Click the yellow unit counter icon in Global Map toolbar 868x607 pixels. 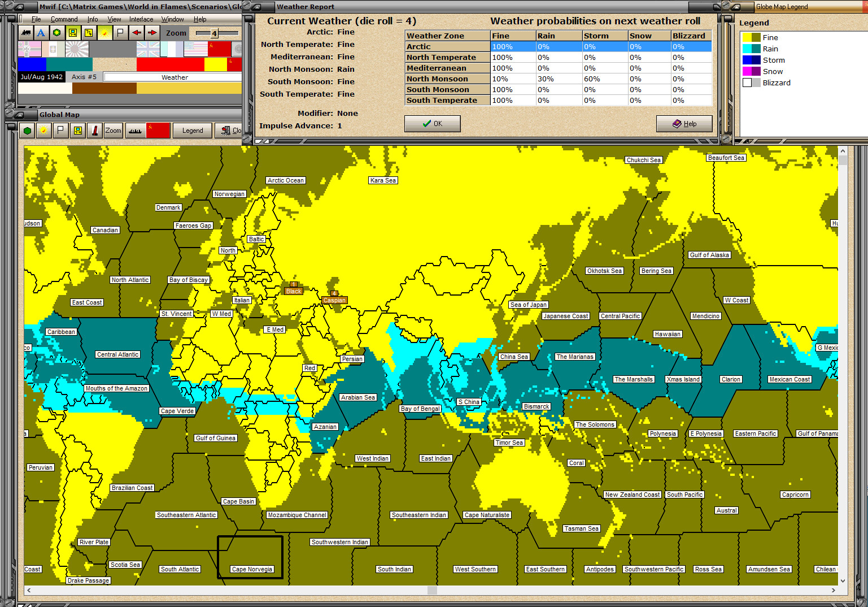(x=77, y=131)
